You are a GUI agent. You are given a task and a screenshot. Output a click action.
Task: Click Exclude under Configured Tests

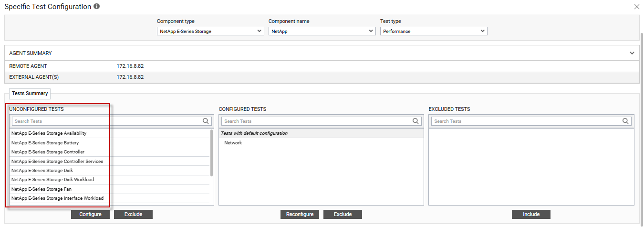[343, 214]
